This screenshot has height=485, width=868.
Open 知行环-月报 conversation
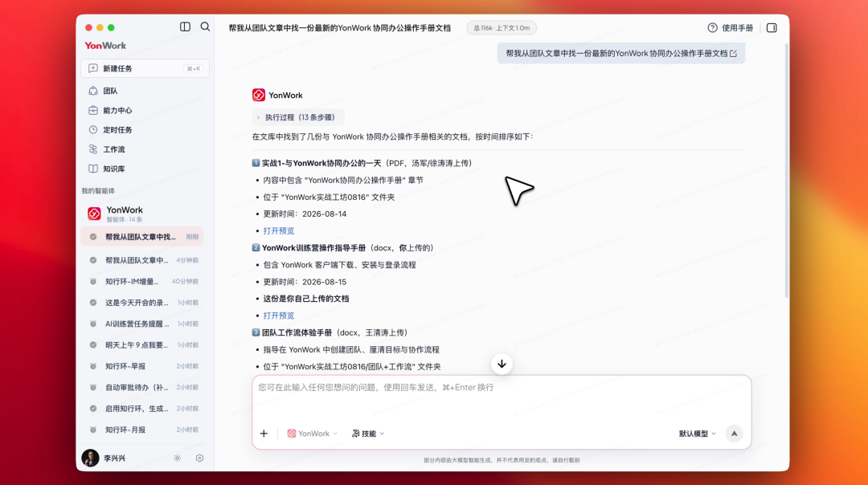[x=143, y=430]
